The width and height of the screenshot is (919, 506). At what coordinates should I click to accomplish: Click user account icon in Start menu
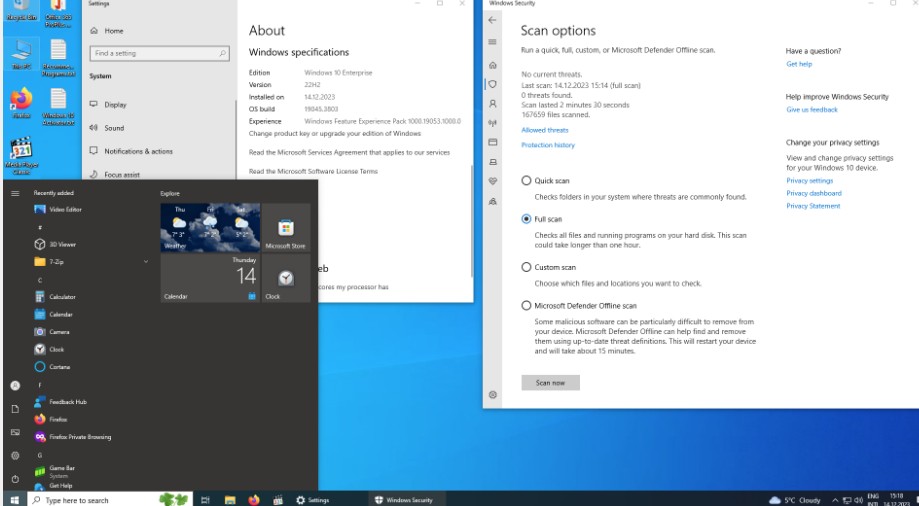pyautogui.click(x=15, y=385)
